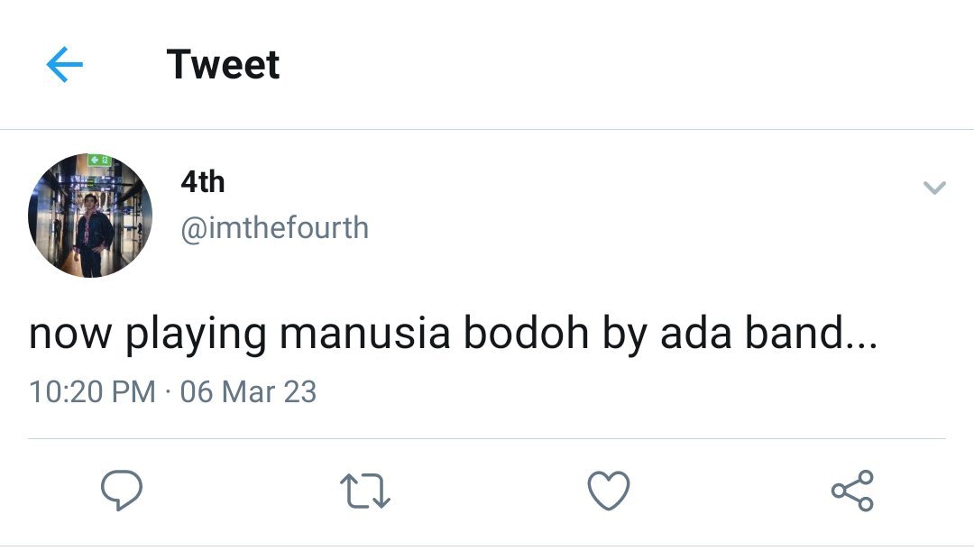Retweet the manusia bodoh tweet

(364, 491)
